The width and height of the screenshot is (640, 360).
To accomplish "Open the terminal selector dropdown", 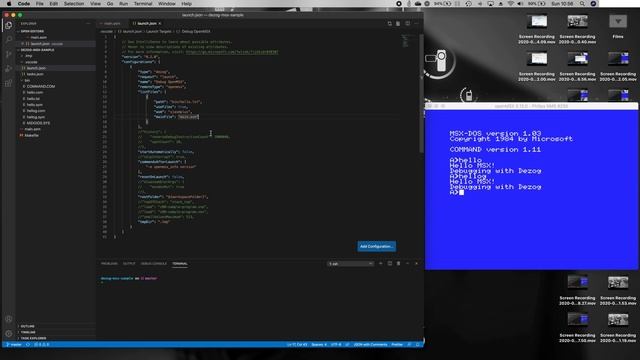I will pyautogui.click(x=351, y=264).
